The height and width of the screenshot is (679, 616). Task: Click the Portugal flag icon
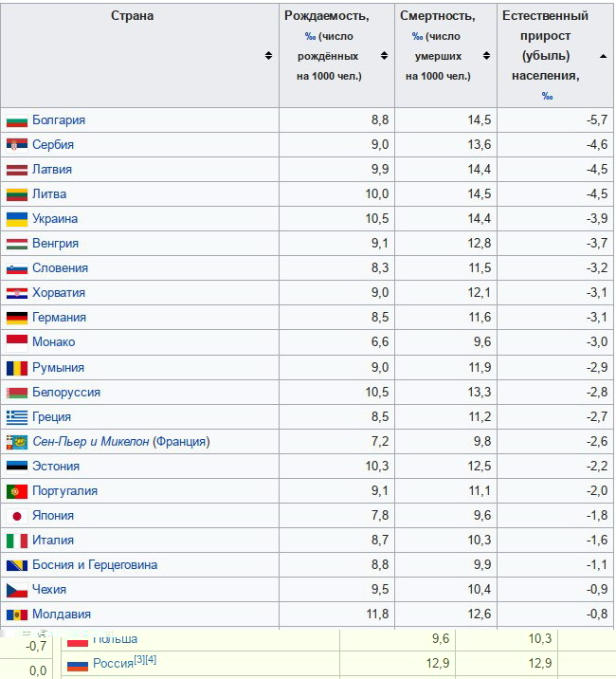(16, 491)
